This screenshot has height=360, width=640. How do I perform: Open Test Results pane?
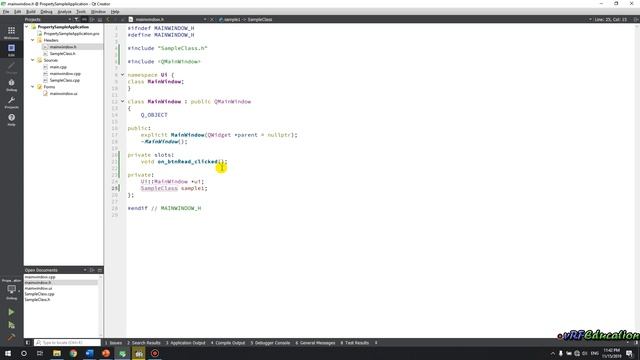pyautogui.click(x=355, y=343)
